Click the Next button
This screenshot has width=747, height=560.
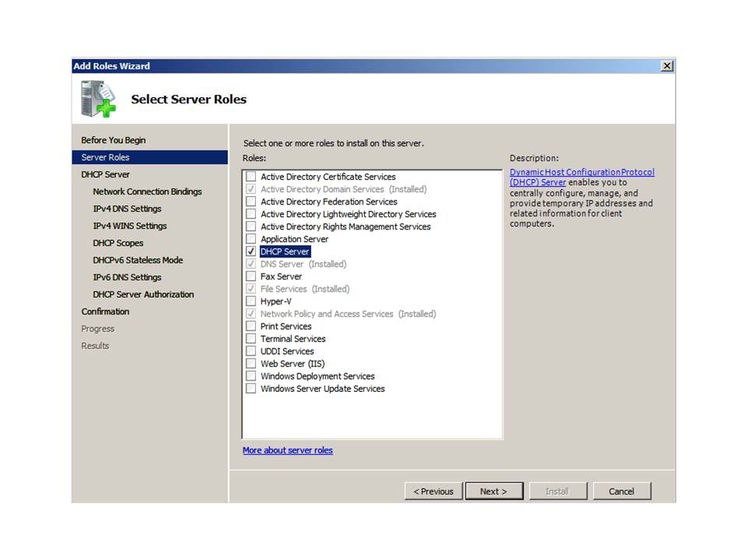tap(493, 491)
